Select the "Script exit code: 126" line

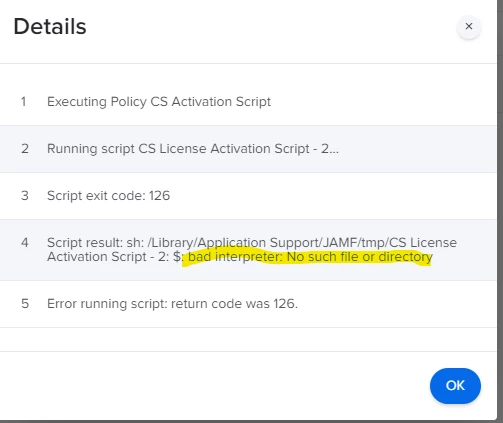(108, 196)
